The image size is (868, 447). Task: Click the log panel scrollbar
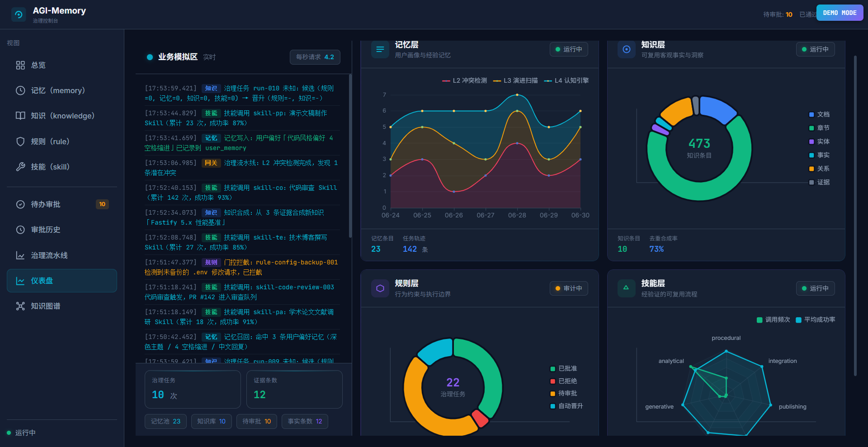point(350,156)
